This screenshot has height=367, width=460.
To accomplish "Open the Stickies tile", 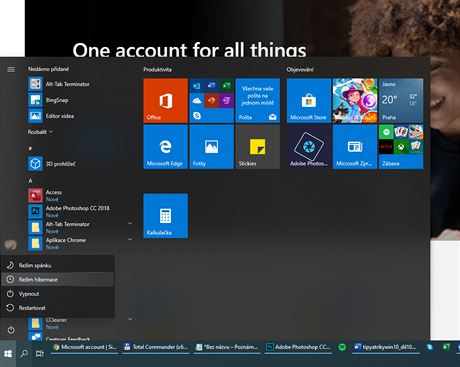I will coord(258,147).
